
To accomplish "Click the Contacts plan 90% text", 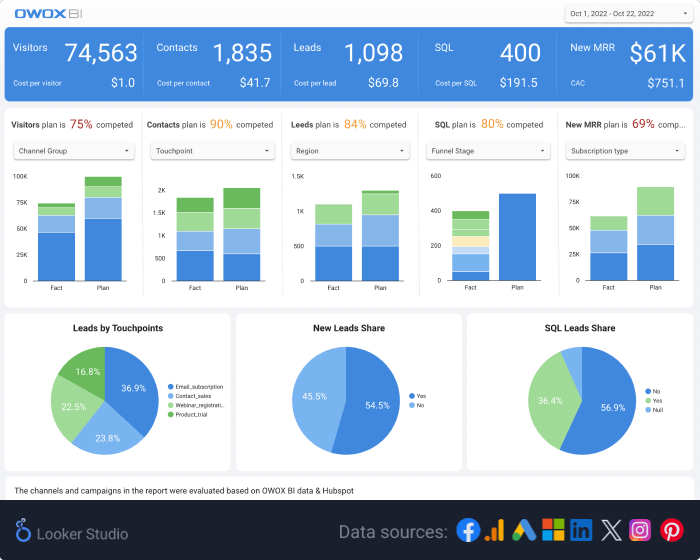I will click(x=221, y=124).
